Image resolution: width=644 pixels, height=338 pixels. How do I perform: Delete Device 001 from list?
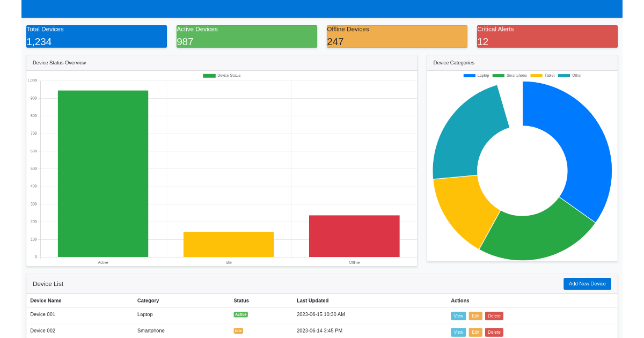(494, 316)
